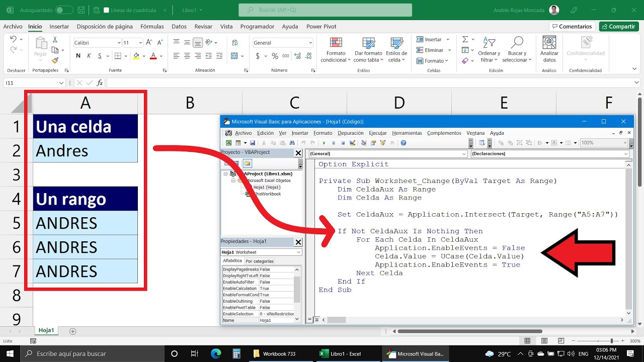This screenshot has height=362, width=644.
Task: Click the green Compartir button
Action: point(618,27)
